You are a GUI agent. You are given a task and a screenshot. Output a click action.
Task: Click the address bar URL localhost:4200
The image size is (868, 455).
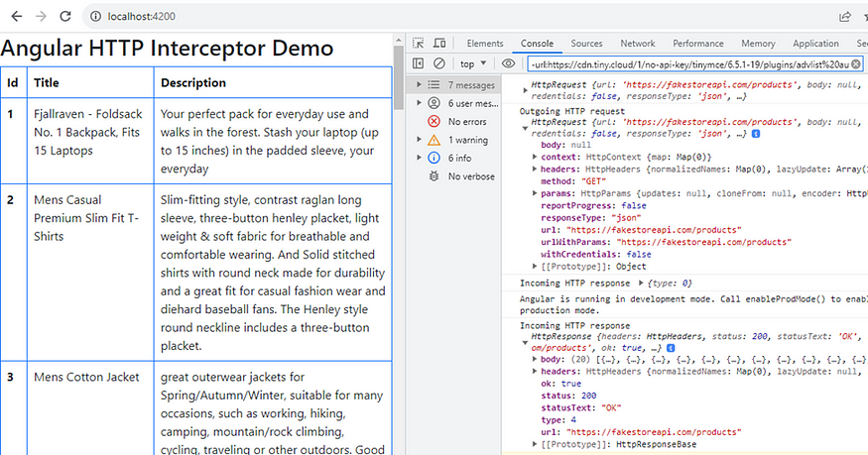click(x=141, y=17)
